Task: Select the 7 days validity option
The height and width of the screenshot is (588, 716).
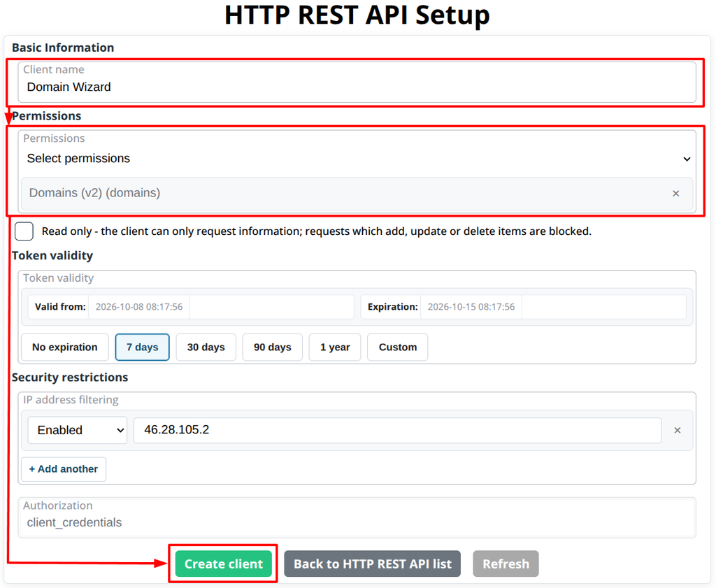Action: (x=143, y=347)
